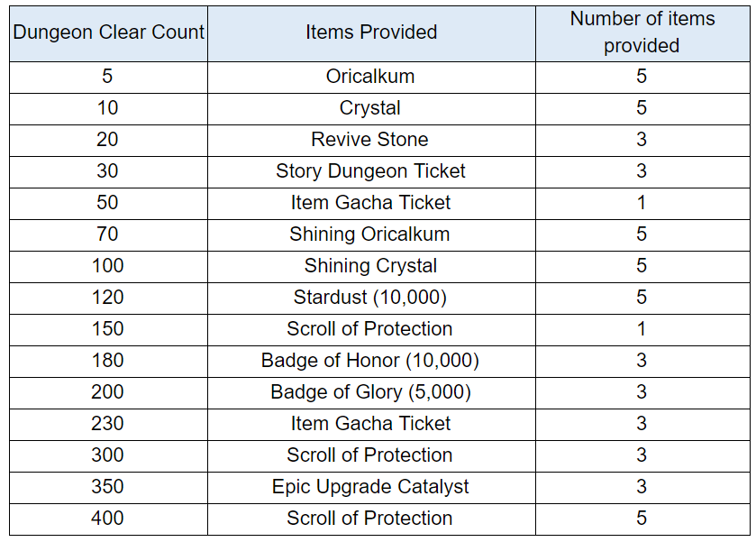Select the Oricalkum item cell

click(370, 77)
